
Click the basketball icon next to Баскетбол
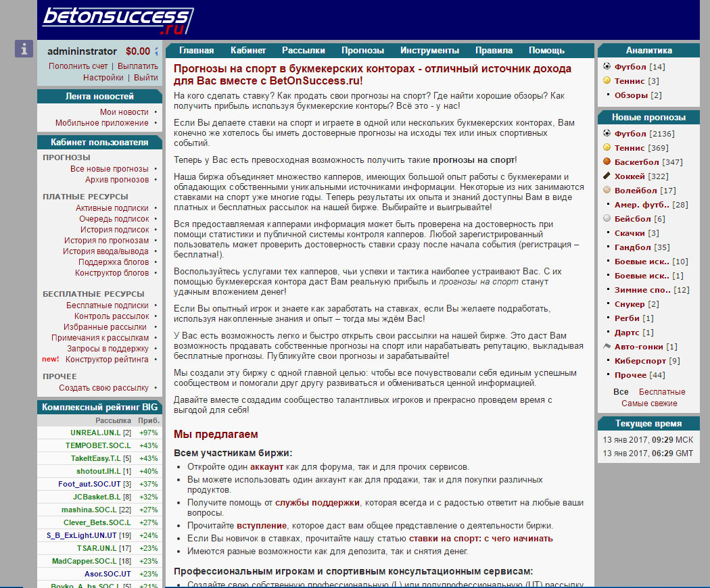pyautogui.click(x=607, y=161)
